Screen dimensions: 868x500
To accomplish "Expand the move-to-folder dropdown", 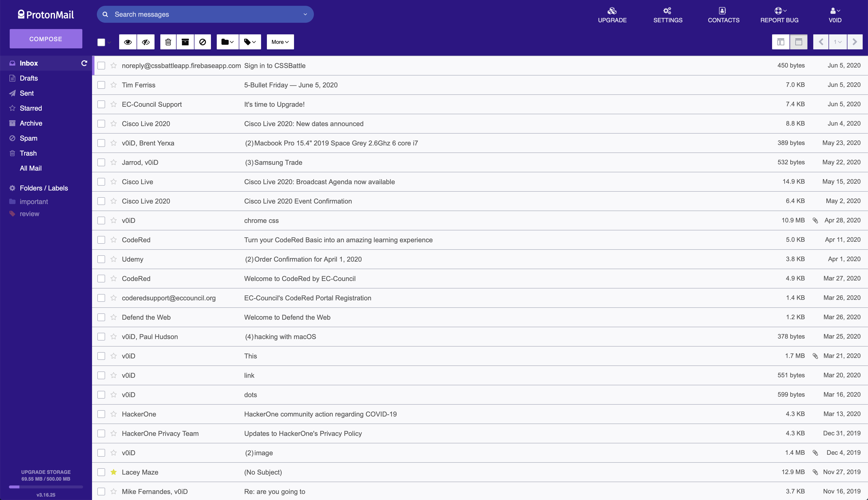I will click(227, 42).
